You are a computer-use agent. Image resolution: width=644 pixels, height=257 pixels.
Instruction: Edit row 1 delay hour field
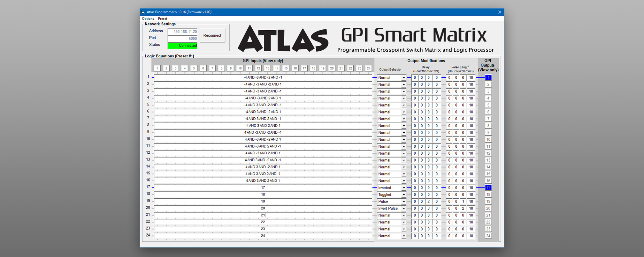415,77
